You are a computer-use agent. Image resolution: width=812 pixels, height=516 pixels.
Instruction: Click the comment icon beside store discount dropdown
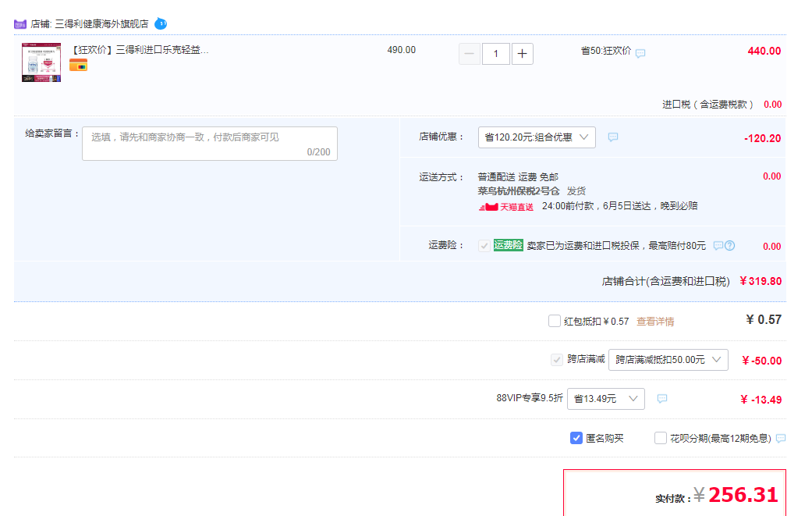613,137
